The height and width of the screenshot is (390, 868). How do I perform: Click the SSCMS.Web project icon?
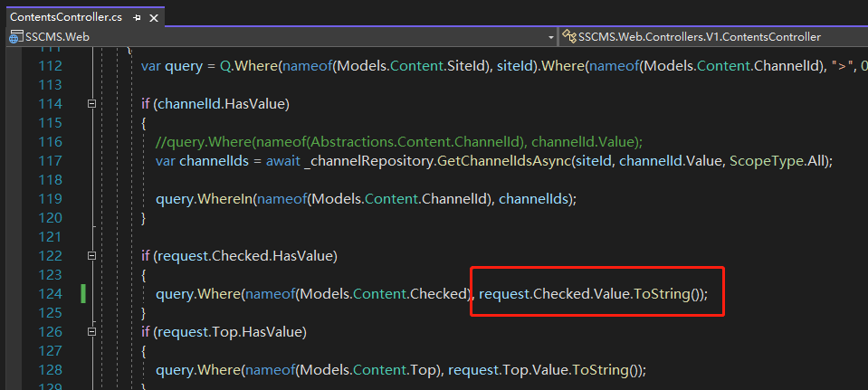(17, 37)
